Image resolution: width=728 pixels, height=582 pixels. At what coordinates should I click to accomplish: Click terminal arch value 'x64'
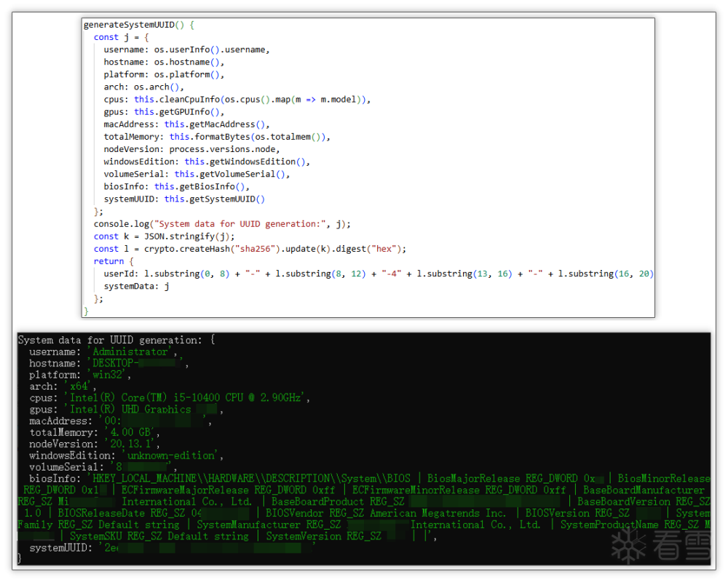click(x=79, y=386)
